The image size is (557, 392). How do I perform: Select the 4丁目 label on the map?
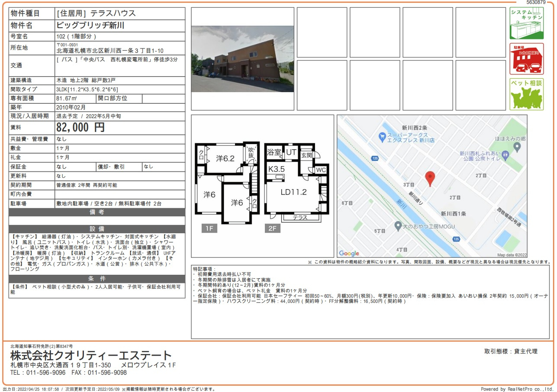pos(402,250)
